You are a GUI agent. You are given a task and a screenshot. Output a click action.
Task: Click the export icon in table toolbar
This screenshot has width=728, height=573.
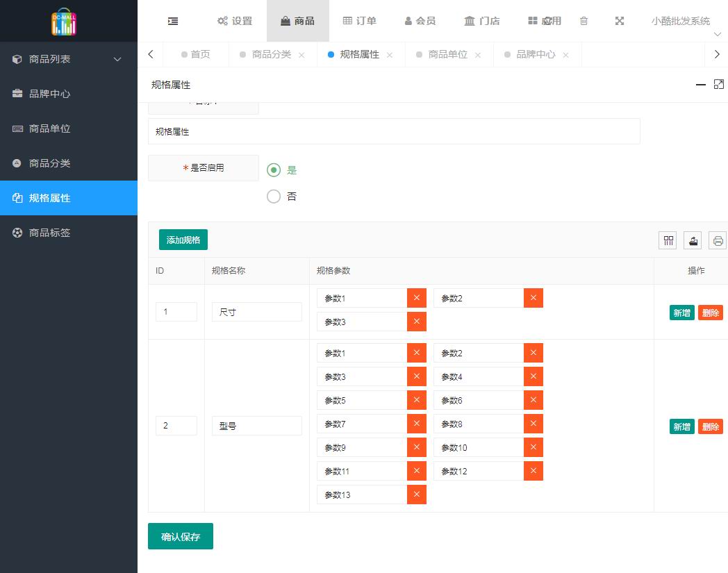click(x=693, y=240)
